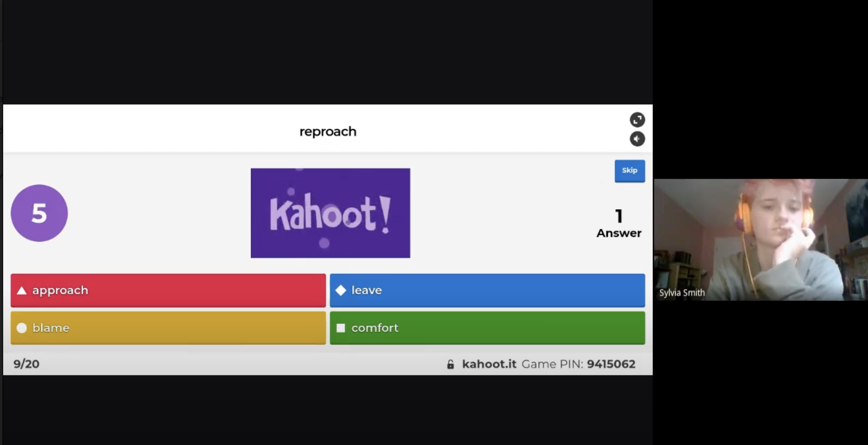The image size is (868, 445).
Task: Choose the green 'comfort' answer
Action: [x=487, y=328]
